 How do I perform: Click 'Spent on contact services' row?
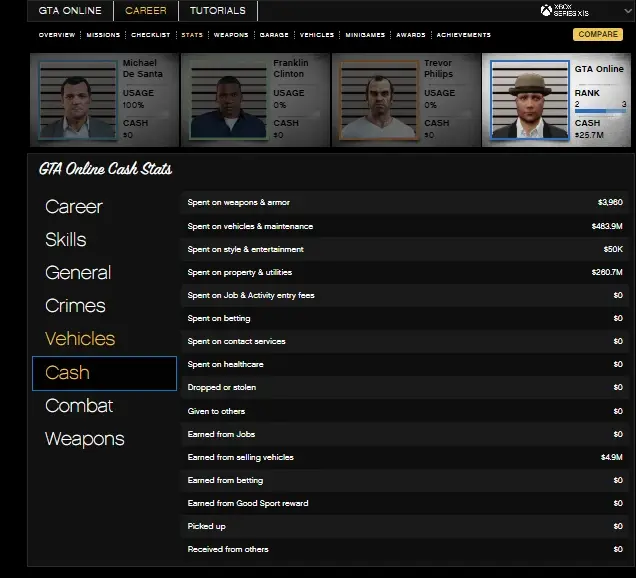point(404,342)
